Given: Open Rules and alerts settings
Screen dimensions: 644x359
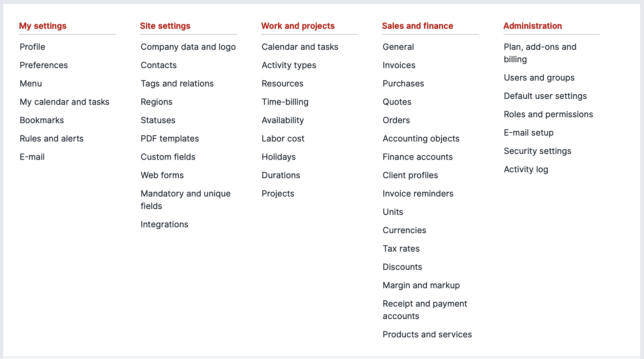Looking at the screenshot, I should pyautogui.click(x=51, y=139).
